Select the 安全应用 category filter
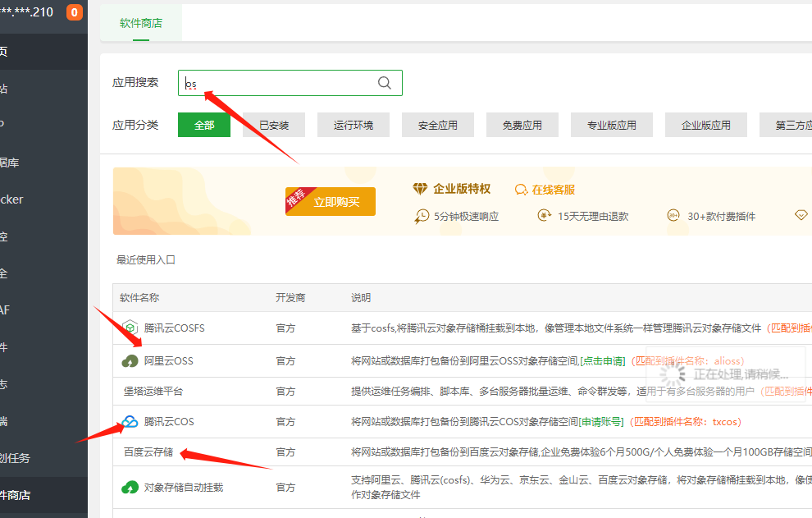Viewport: 812px width, 518px height. tap(438, 125)
